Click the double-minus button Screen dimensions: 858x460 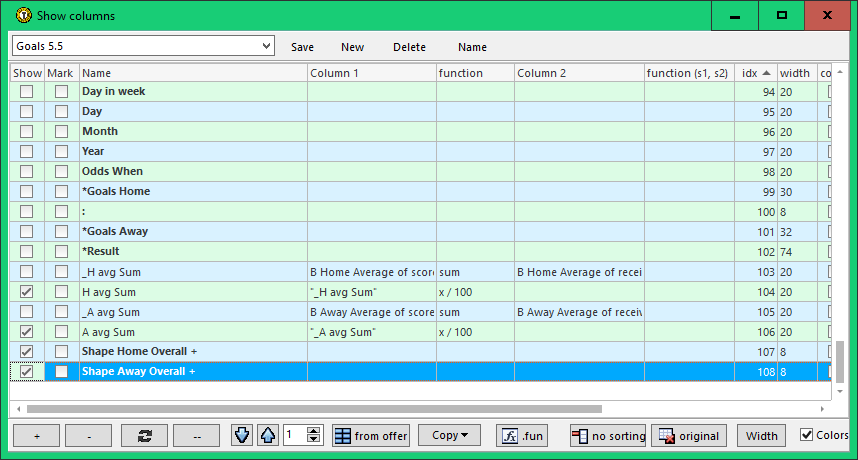point(196,436)
